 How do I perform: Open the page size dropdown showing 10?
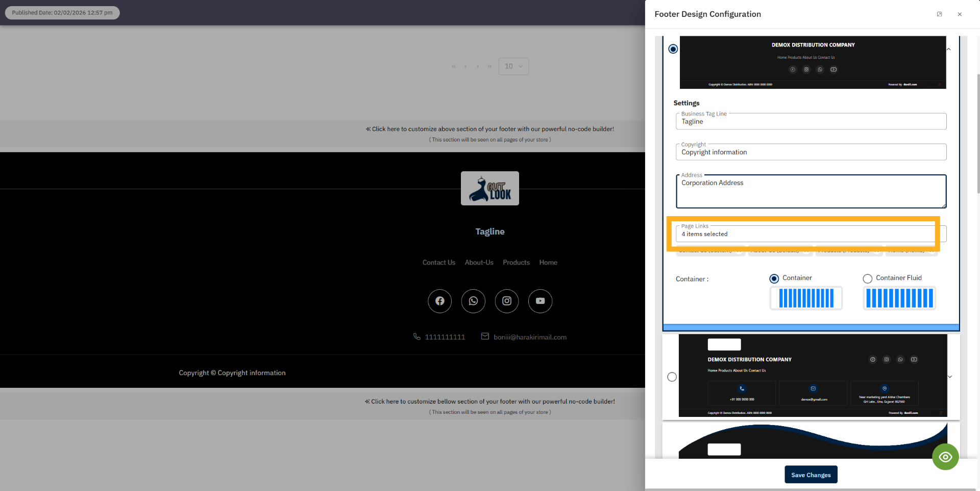513,66
